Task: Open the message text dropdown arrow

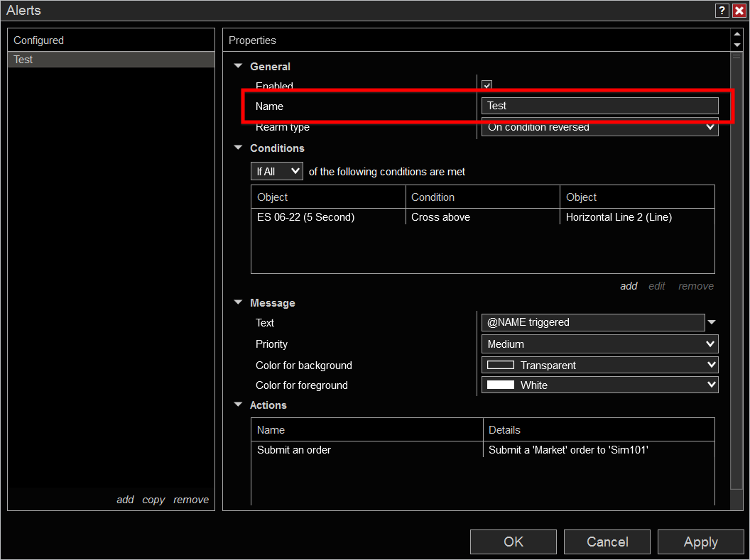Action: (x=712, y=322)
